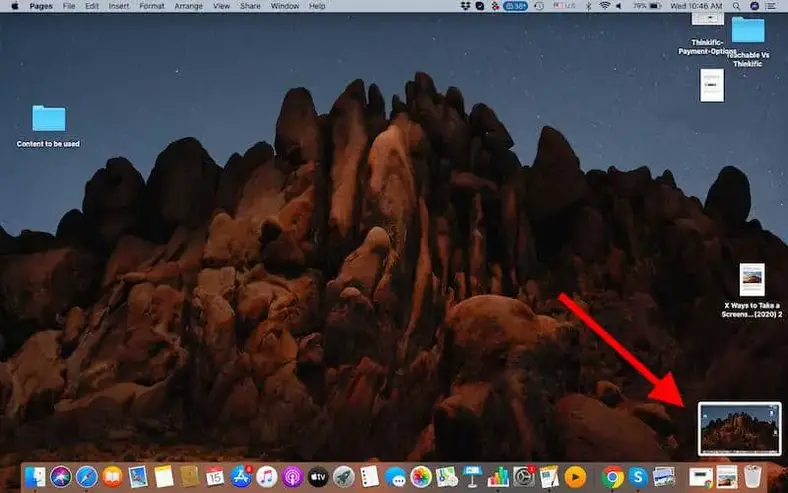Open the Edit menu
788x493 pixels.
[x=92, y=6]
